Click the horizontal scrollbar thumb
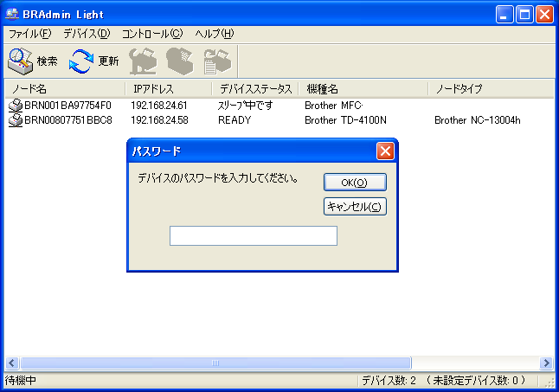 click(x=215, y=363)
